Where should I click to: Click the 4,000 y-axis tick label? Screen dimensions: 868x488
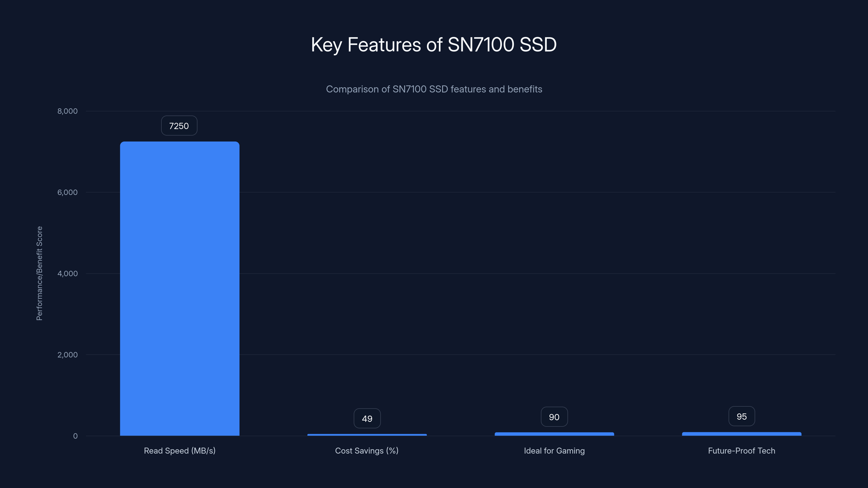click(67, 274)
